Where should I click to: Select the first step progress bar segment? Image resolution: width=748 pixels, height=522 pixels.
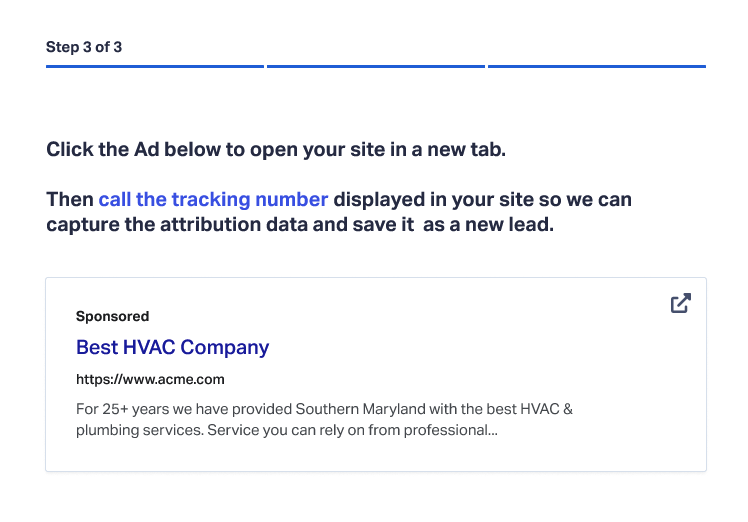pyautogui.click(x=155, y=66)
